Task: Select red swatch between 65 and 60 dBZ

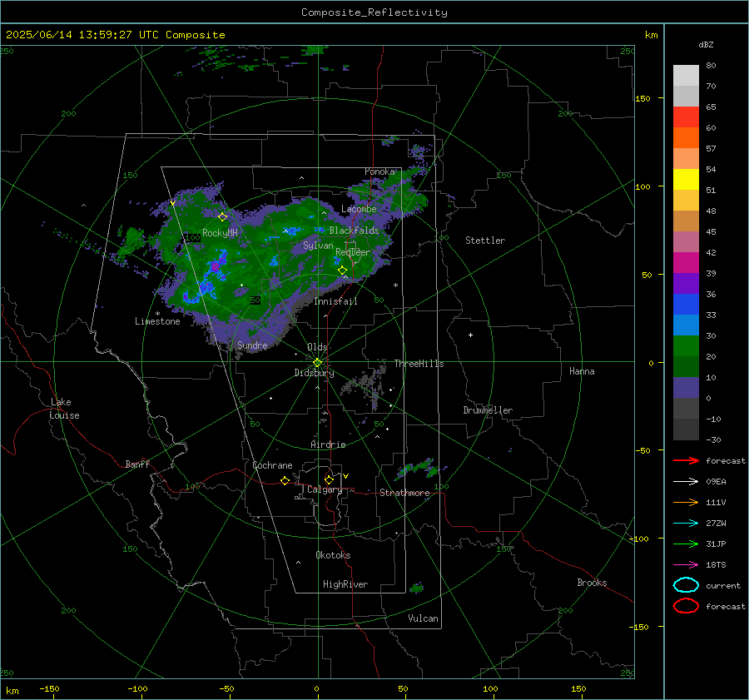Action: point(686,117)
